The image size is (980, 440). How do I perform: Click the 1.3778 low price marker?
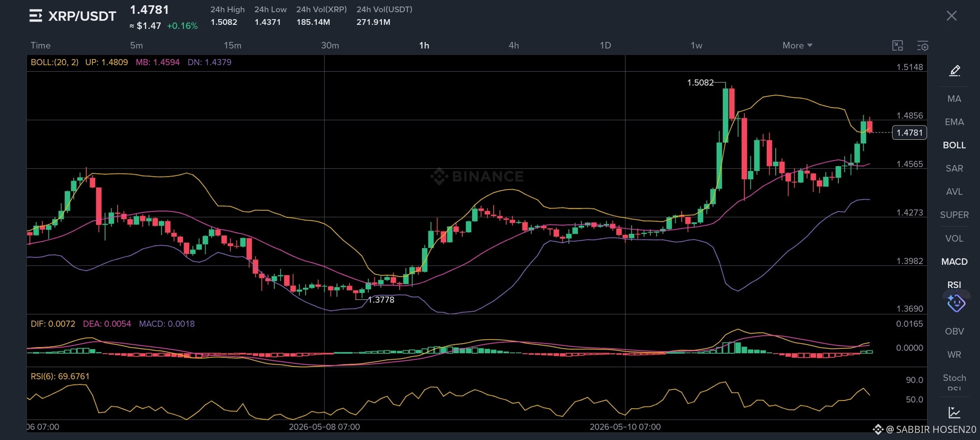[381, 300]
